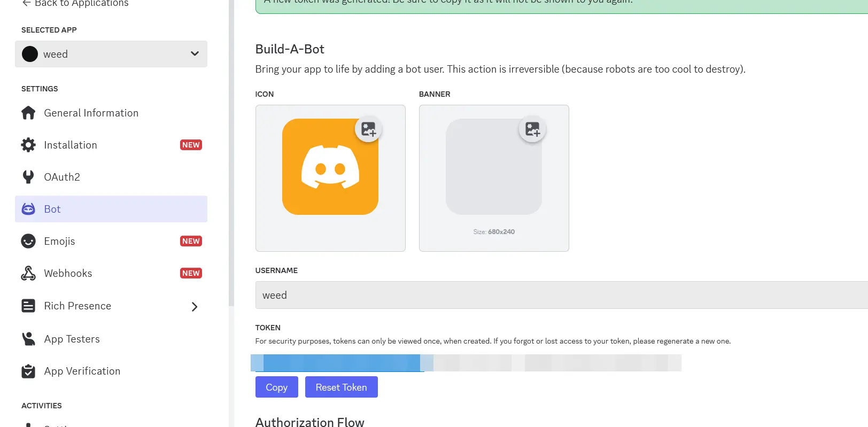Click the OAuth2 wrench icon
Screen dimensions: 868x427
[x=28, y=177]
